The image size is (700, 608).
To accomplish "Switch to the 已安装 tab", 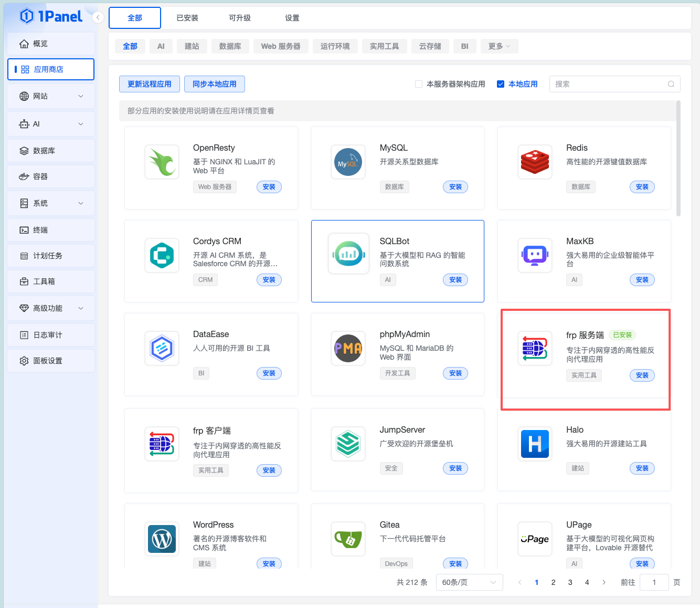I will 187,18.
